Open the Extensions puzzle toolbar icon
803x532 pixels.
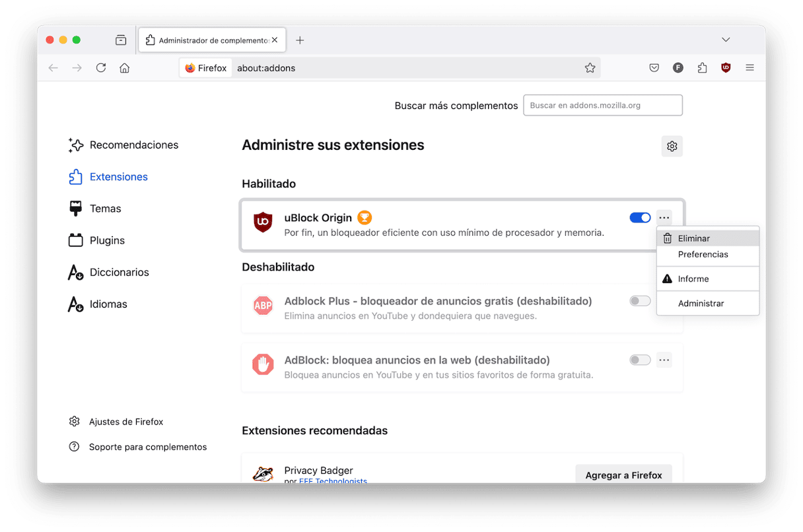[x=702, y=68]
